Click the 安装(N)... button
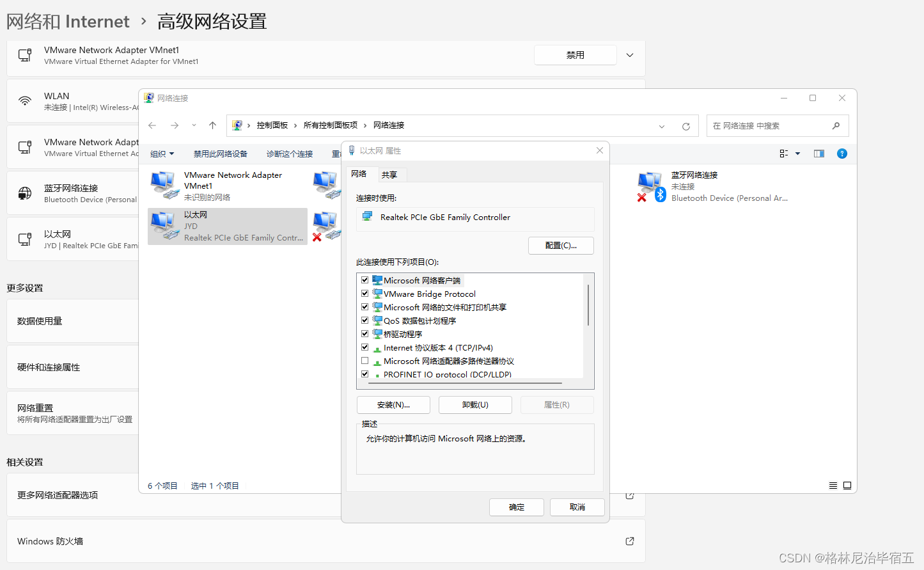 pyautogui.click(x=393, y=405)
